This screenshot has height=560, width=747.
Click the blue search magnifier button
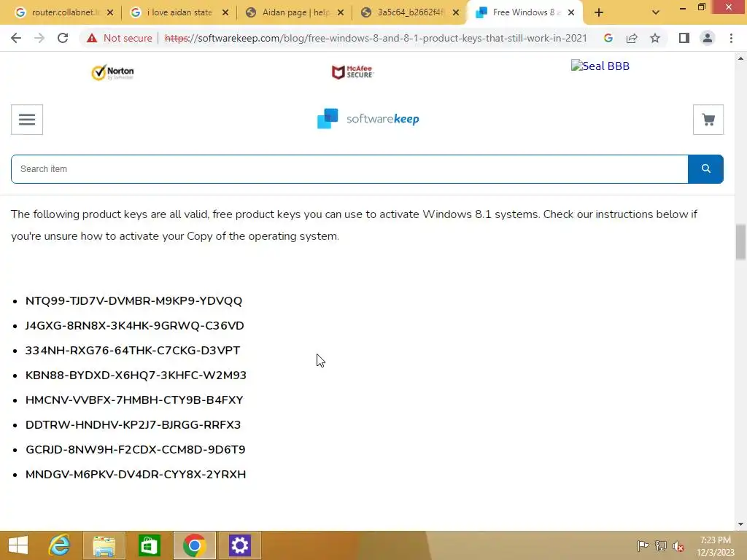click(x=705, y=169)
